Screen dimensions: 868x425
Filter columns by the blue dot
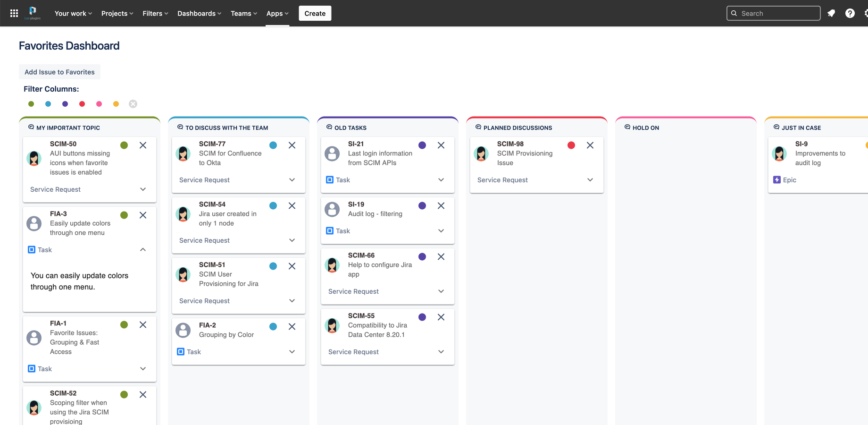pyautogui.click(x=48, y=104)
